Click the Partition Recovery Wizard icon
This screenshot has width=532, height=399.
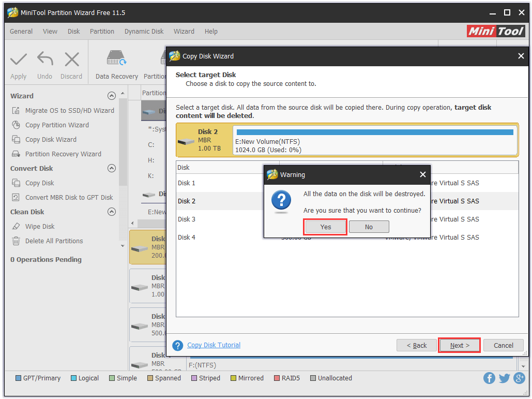click(16, 154)
